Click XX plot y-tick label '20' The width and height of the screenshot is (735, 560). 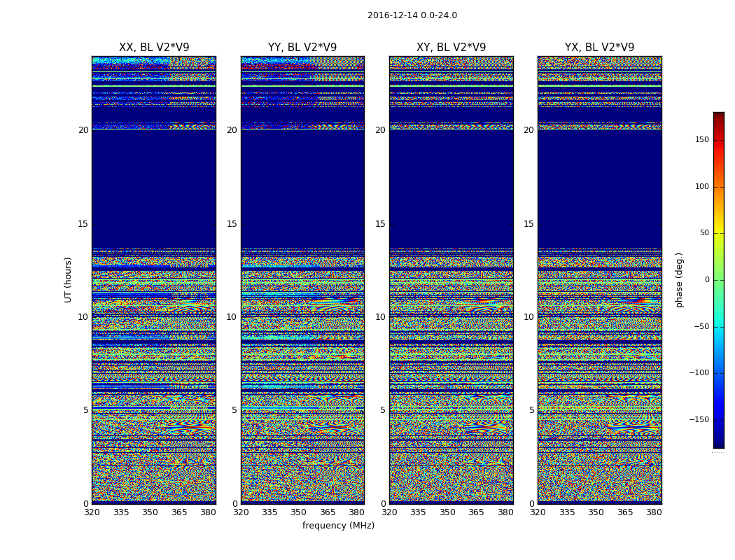tap(83, 130)
